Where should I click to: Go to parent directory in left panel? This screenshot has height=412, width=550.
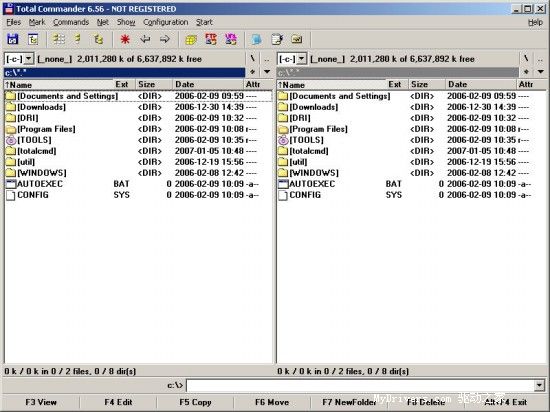click(x=267, y=59)
